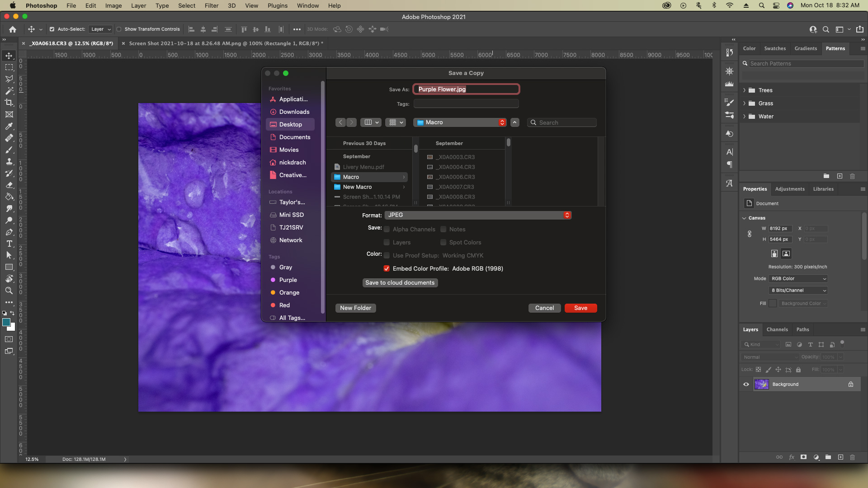Screen dimensions: 868x488
Task: Hide the Background layer visibility eye
Action: click(x=746, y=385)
